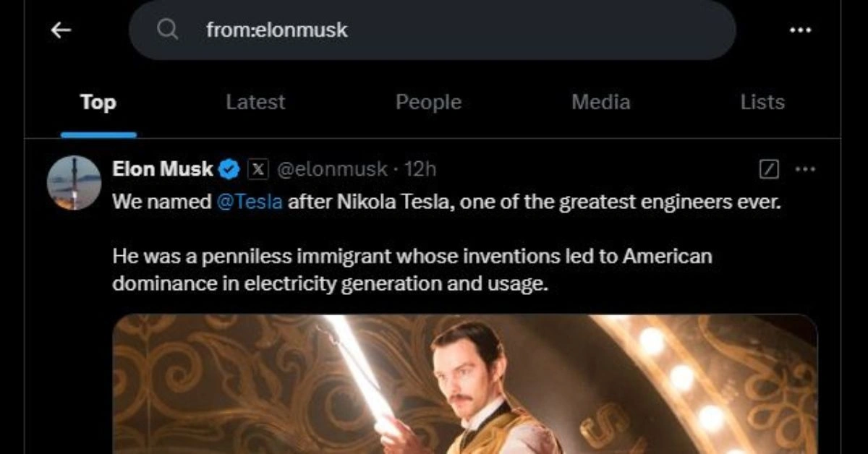Click the Grok icon on the tweet
The image size is (868, 454).
coord(769,170)
